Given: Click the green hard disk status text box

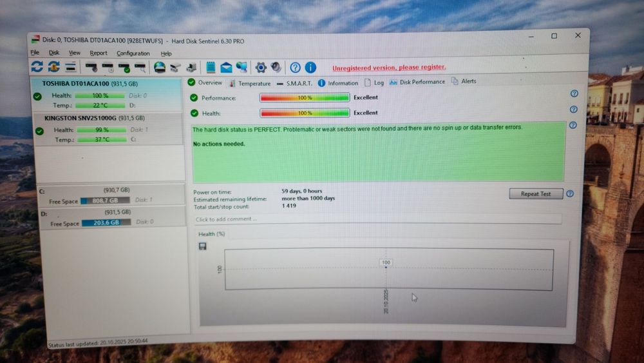Looking at the screenshot, I should pyautogui.click(x=378, y=152).
